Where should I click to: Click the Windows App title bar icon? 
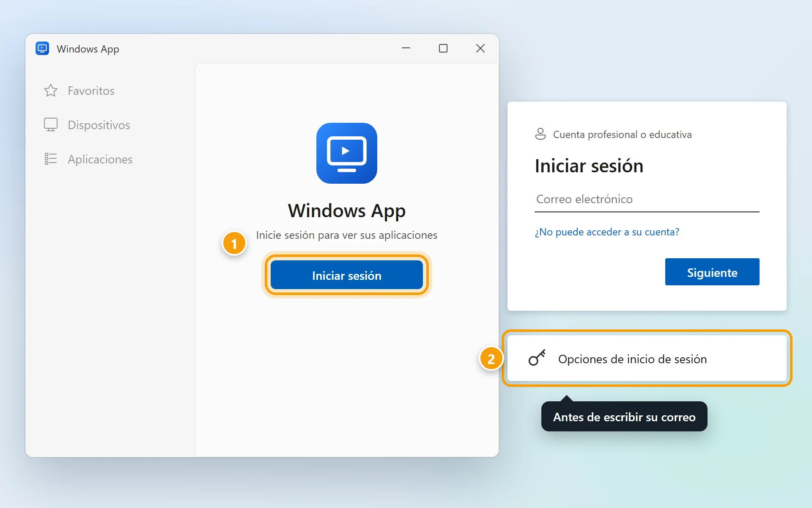42,49
